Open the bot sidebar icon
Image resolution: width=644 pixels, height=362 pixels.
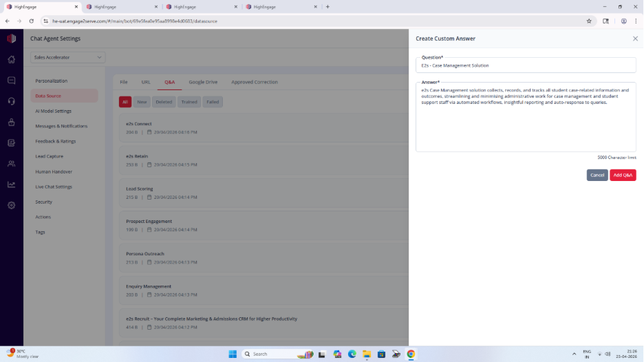pyautogui.click(x=12, y=122)
